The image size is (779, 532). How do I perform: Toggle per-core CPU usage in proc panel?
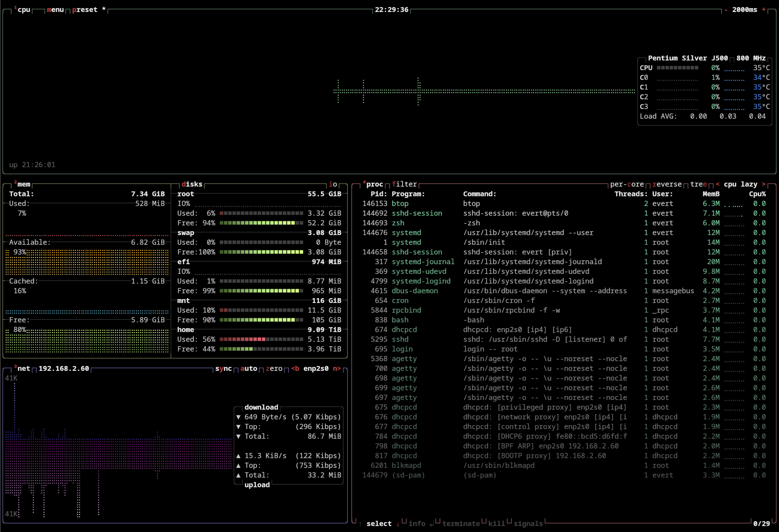click(627, 184)
